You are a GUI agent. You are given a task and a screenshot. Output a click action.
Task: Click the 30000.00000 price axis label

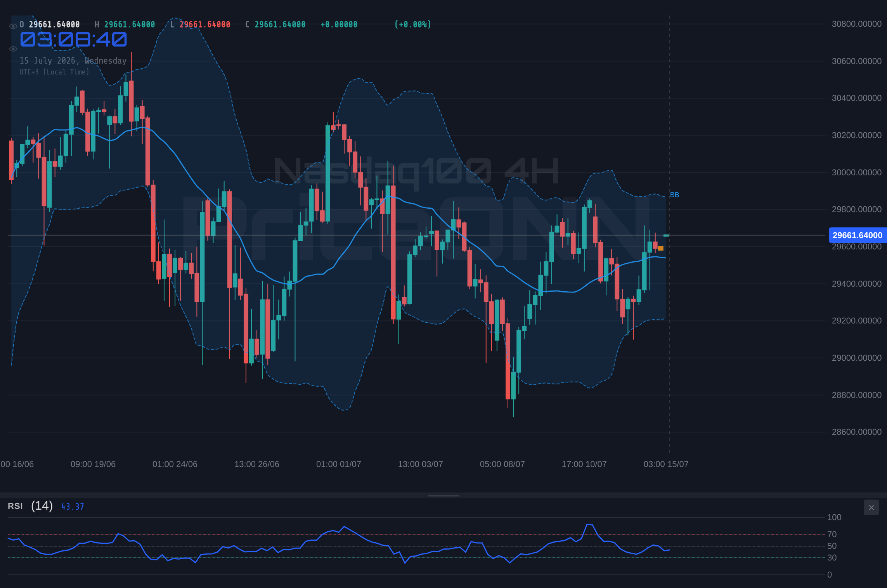[x=857, y=173]
